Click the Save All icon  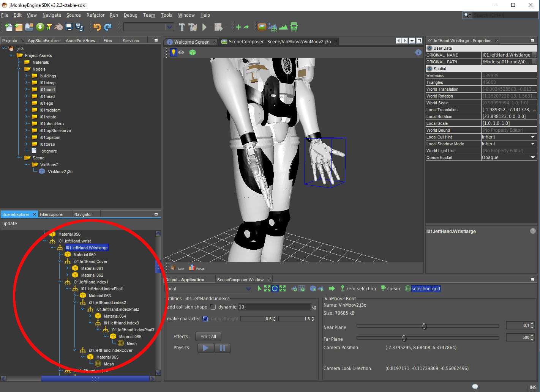click(79, 27)
